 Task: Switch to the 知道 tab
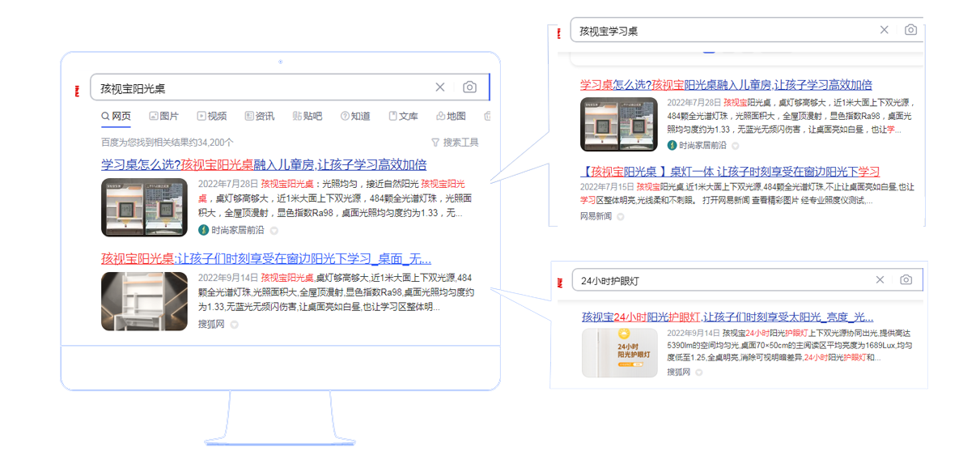pyautogui.click(x=355, y=117)
